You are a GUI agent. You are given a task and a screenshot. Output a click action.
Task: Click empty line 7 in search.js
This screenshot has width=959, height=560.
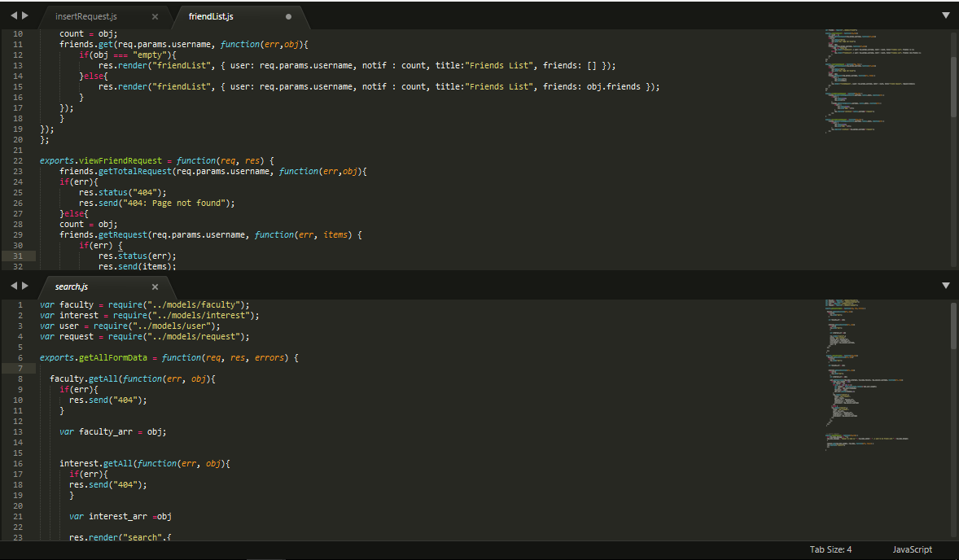pos(428,368)
